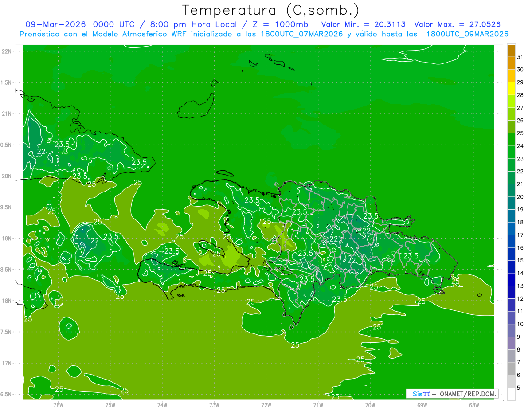Pick the purple swatch between legend values 9 and 10
532x411 pixels.
pos(511,331)
